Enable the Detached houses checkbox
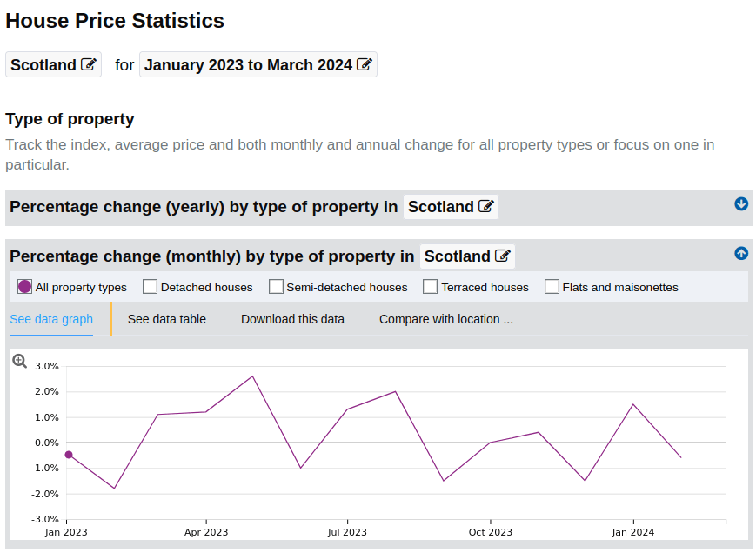The width and height of the screenshot is (756, 559). point(150,286)
